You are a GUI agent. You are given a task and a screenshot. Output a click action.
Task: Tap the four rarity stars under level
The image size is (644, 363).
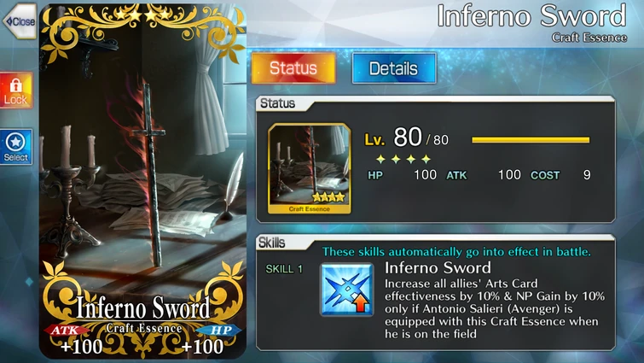403,159
